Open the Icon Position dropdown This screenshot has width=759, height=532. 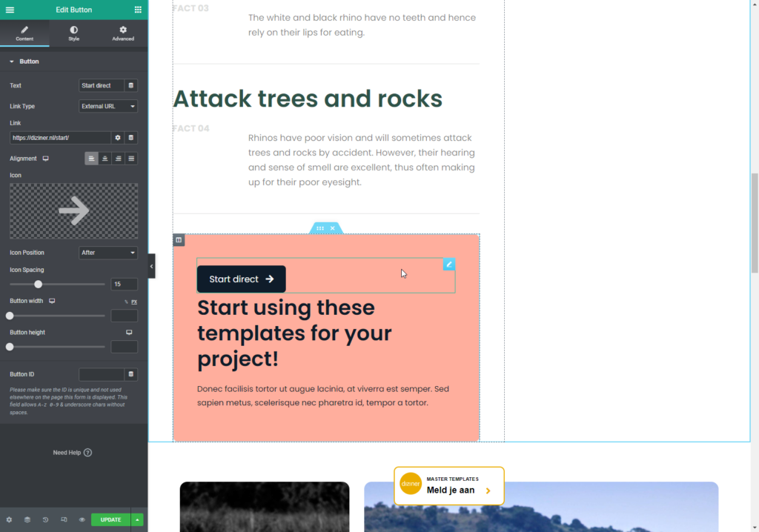pyautogui.click(x=108, y=253)
